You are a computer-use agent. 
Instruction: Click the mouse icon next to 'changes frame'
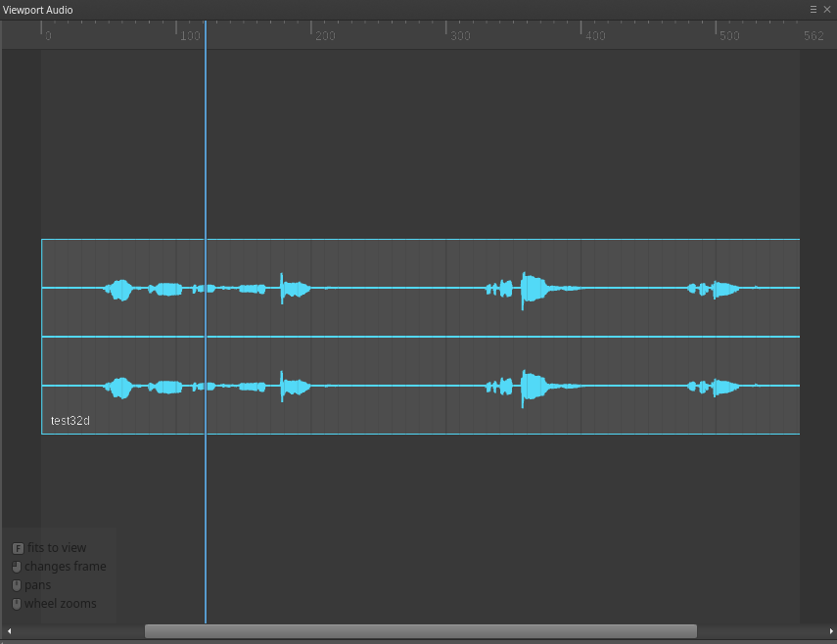tap(16, 566)
